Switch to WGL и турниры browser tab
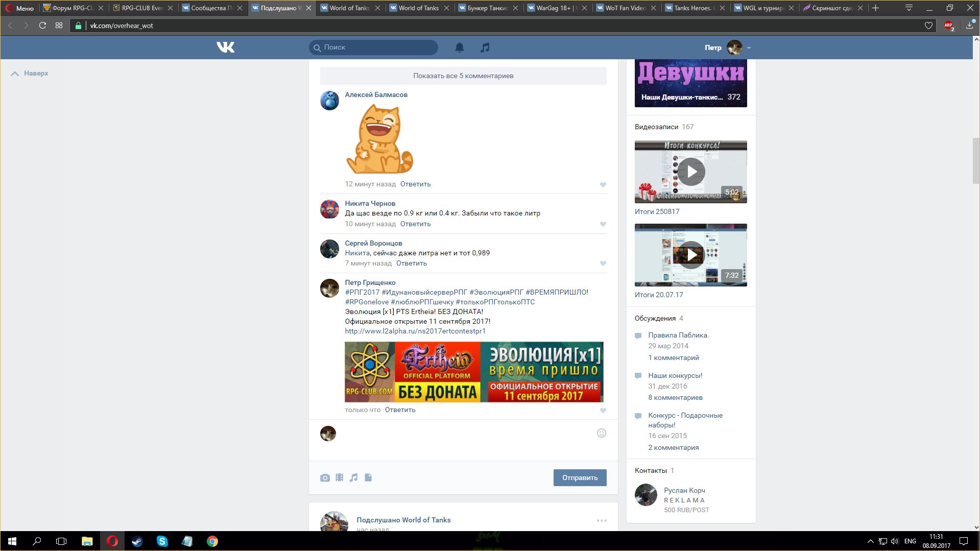 (x=763, y=8)
